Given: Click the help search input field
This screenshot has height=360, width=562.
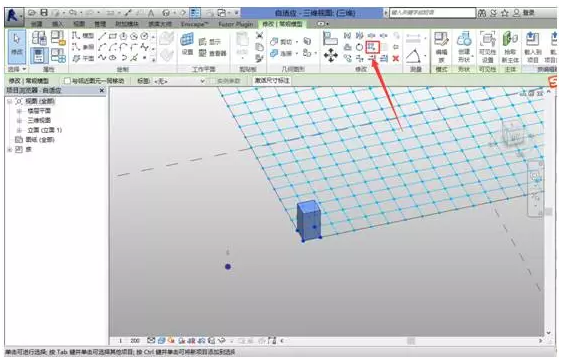Looking at the screenshot, I should (x=433, y=13).
